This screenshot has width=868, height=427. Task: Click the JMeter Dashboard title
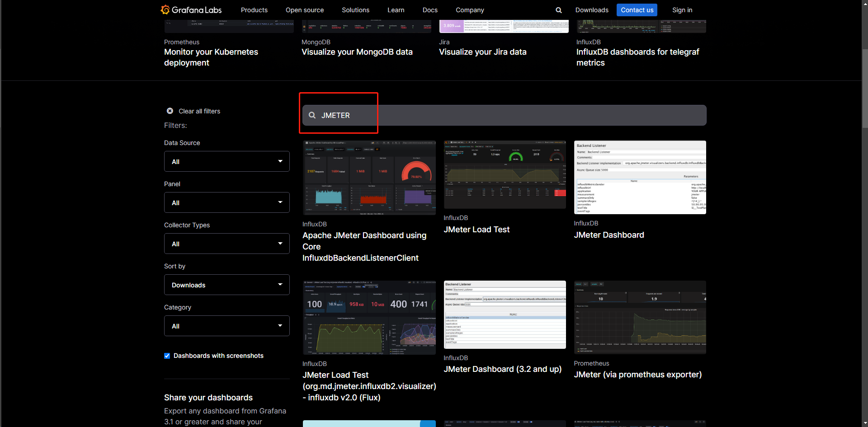pyautogui.click(x=609, y=235)
